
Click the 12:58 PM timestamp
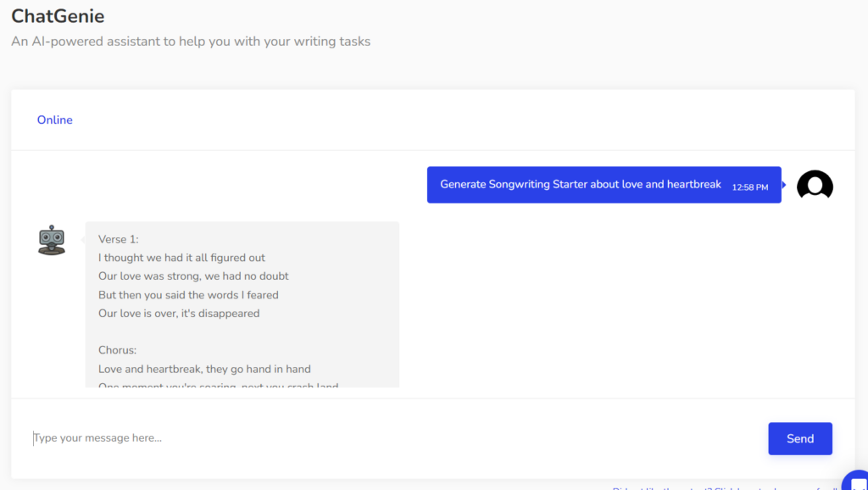click(x=750, y=187)
